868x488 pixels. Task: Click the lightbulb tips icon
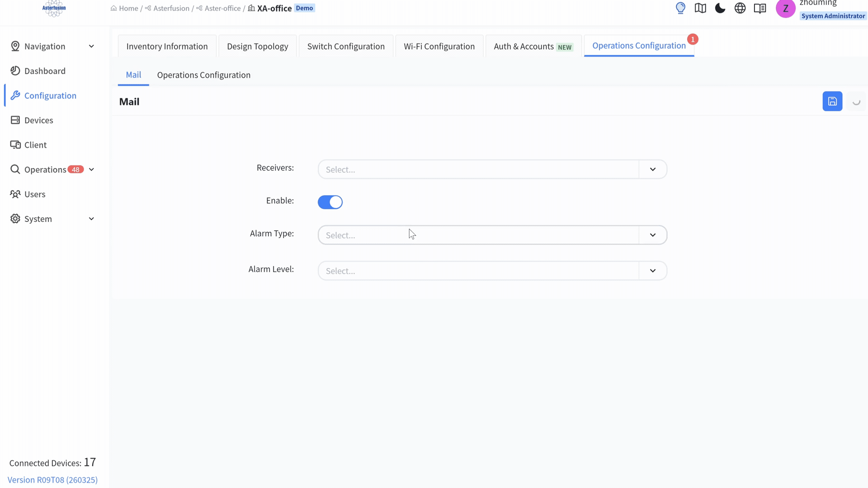click(x=680, y=8)
